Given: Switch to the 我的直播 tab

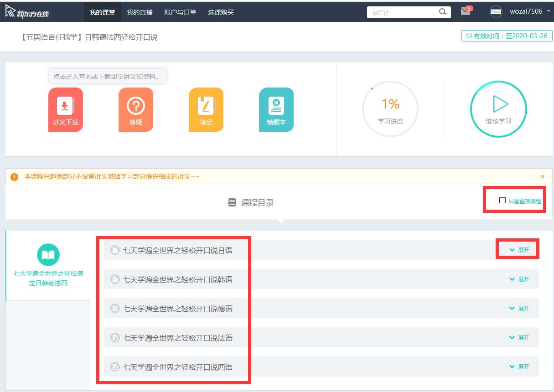Looking at the screenshot, I should tap(140, 12).
